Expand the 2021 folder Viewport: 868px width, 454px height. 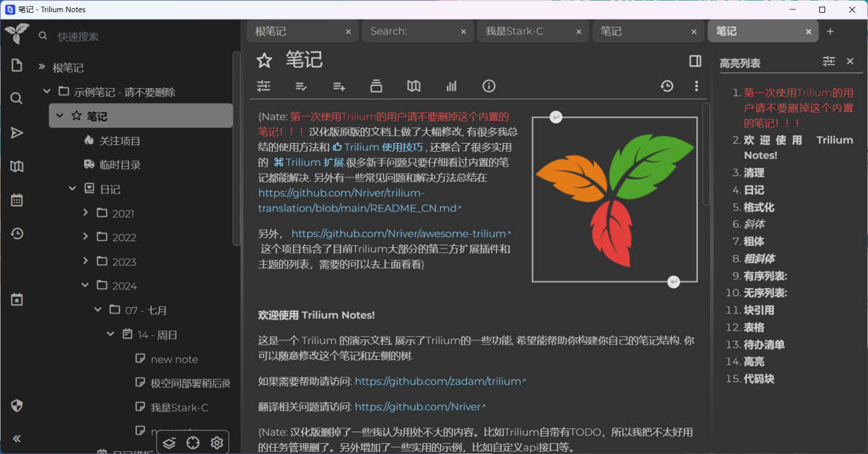(x=85, y=213)
